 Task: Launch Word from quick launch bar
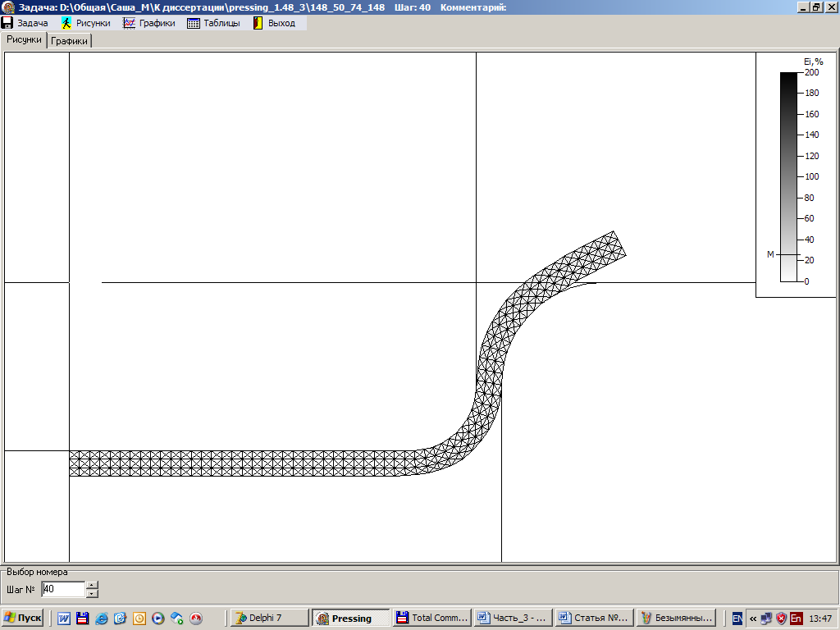[64, 618]
